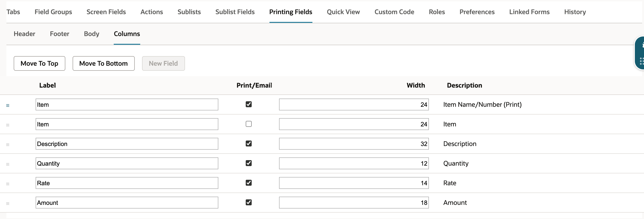Select the Printing Fields tab
644x219 pixels.
point(290,12)
